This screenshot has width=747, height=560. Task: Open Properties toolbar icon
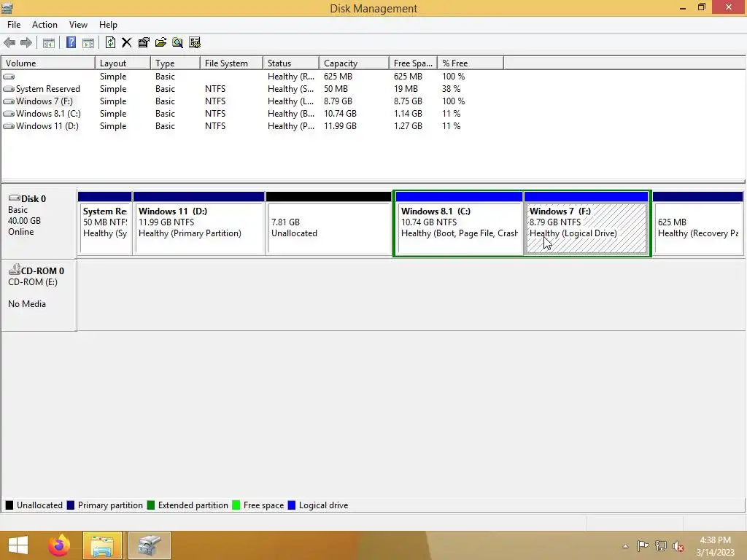point(144,43)
